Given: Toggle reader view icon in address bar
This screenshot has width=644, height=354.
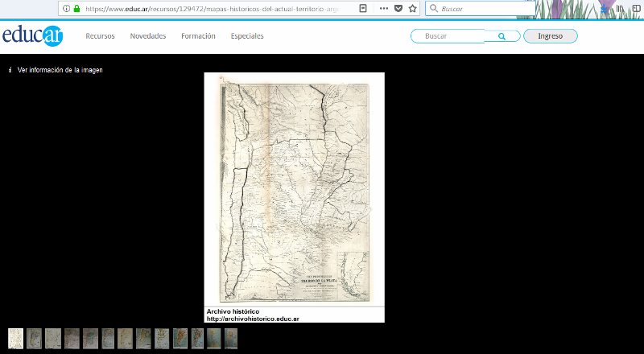Looking at the screenshot, I should tap(363, 8).
